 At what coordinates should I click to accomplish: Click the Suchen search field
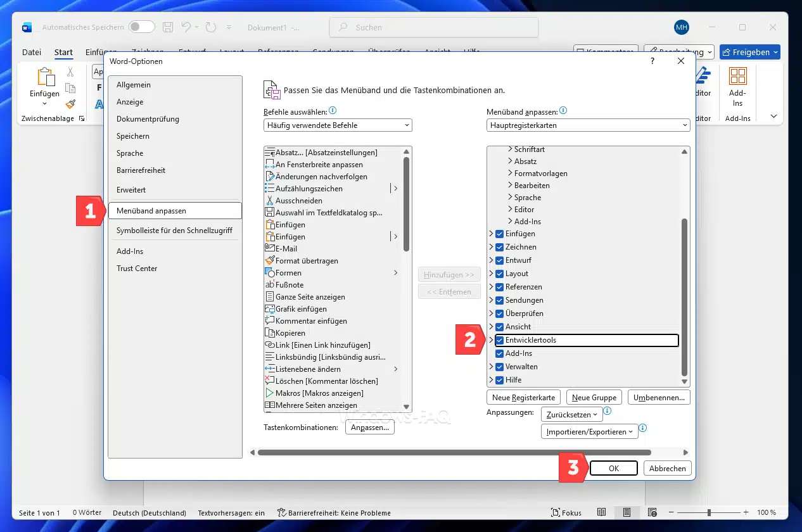coord(433,27)
